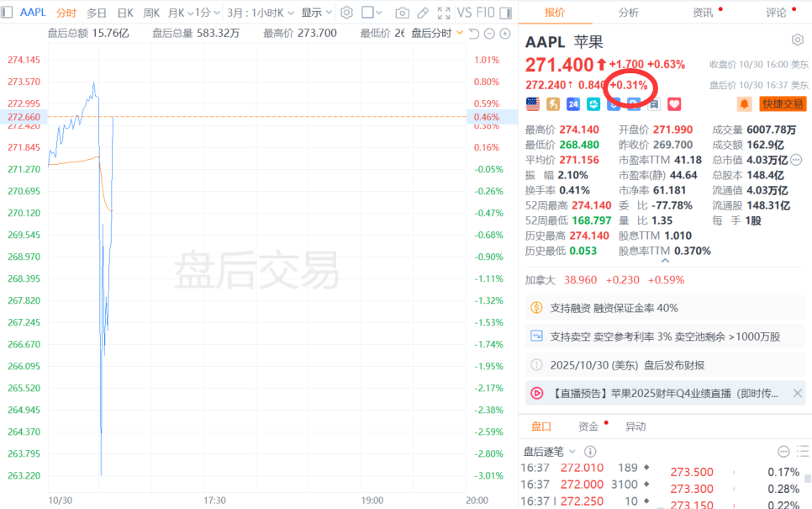Click the list view icon in order book

[x=803, y=452]
